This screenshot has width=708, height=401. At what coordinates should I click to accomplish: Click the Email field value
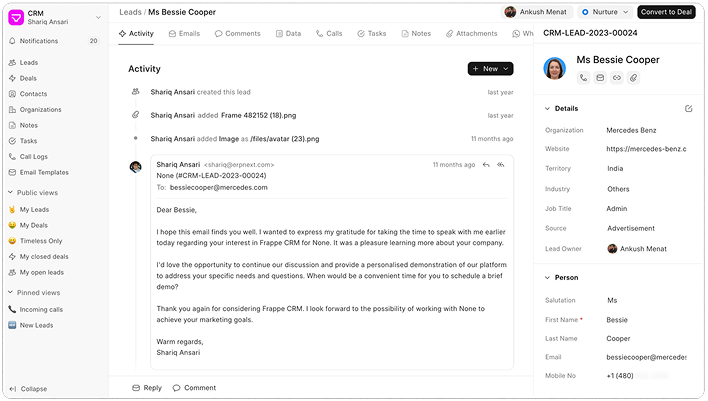pos(646,357)
